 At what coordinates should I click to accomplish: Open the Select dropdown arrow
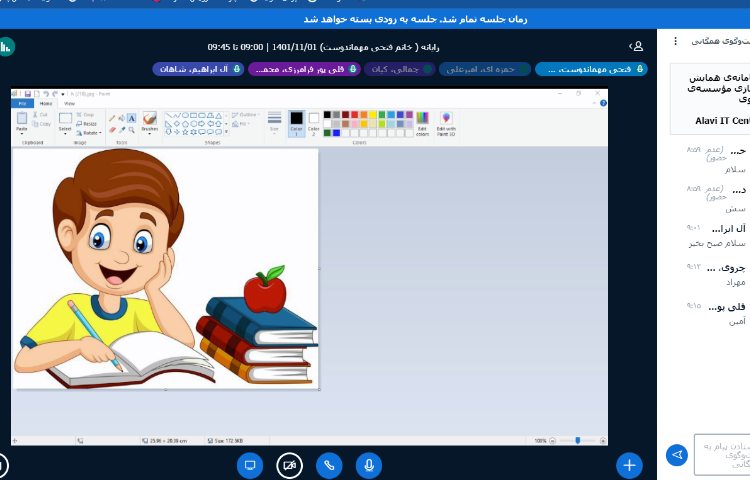[65, 134]
